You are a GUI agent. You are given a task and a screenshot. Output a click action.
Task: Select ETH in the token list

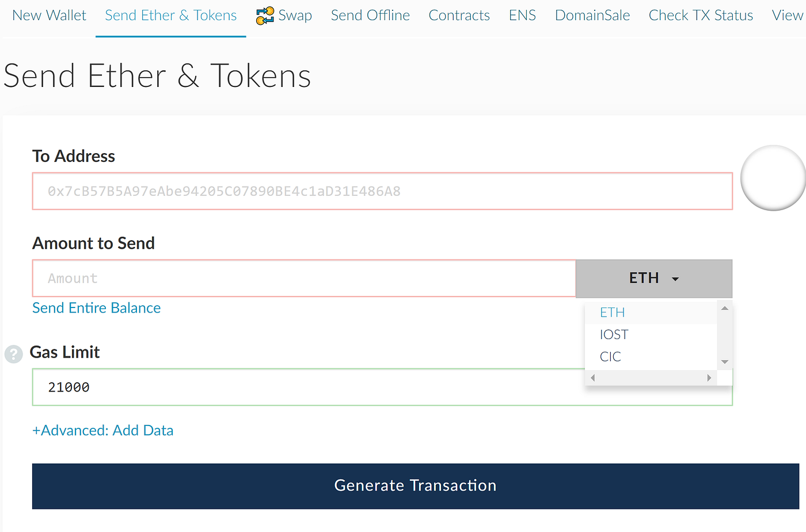point(651,313)
